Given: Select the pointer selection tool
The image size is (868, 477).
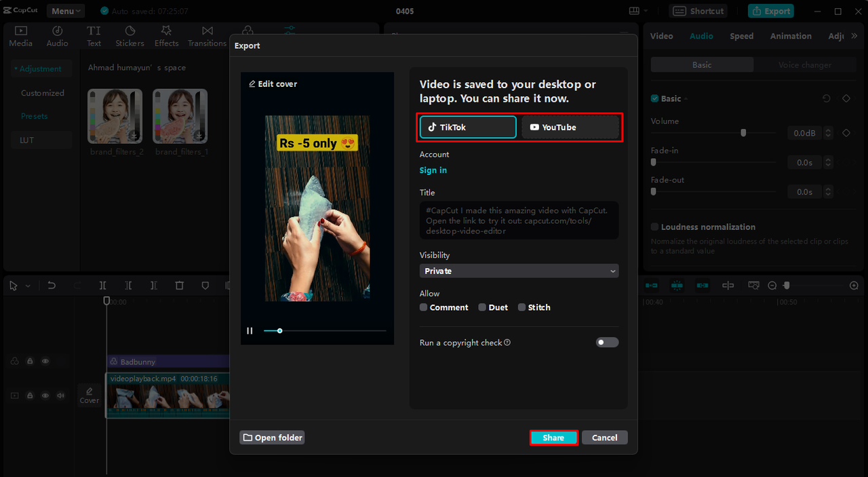Looking at the screenshot, I should [14, 286].
